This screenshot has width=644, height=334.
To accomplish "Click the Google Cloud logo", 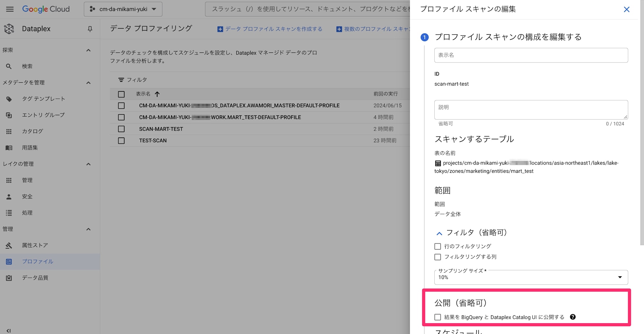I will [46, 9].
